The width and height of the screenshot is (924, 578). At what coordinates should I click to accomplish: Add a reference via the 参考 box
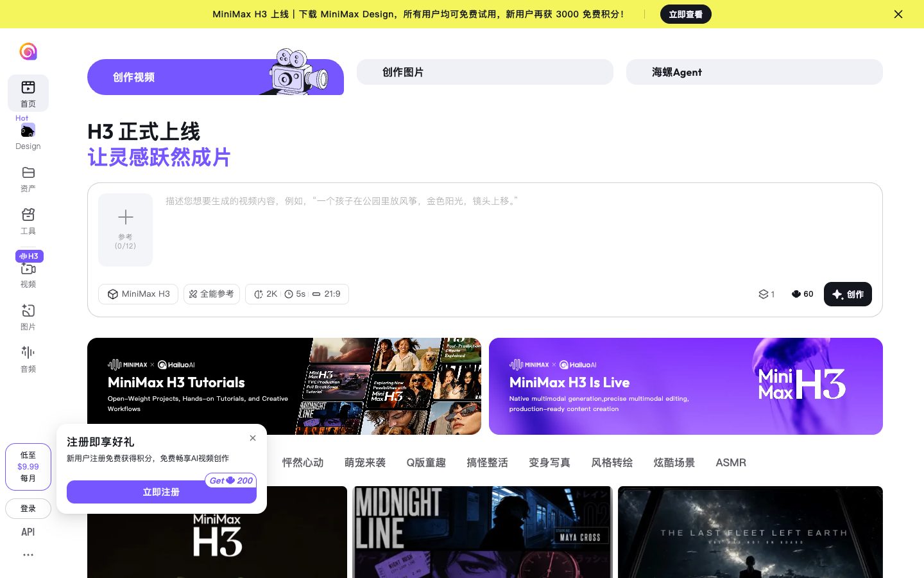(x=126, y=230)
